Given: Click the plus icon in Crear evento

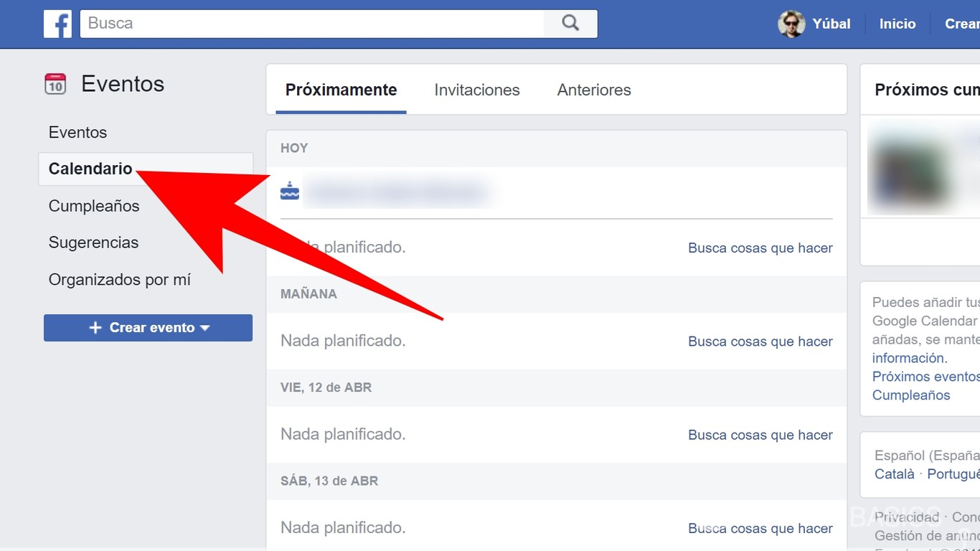Looking at the screenshot, I should [95, 327].
